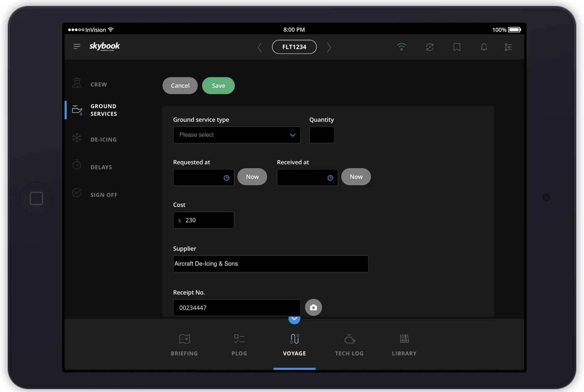This screenshot has height=392, width=584.
Task: Click camera icon beside Receipt No.
Action: click(313, 307)
